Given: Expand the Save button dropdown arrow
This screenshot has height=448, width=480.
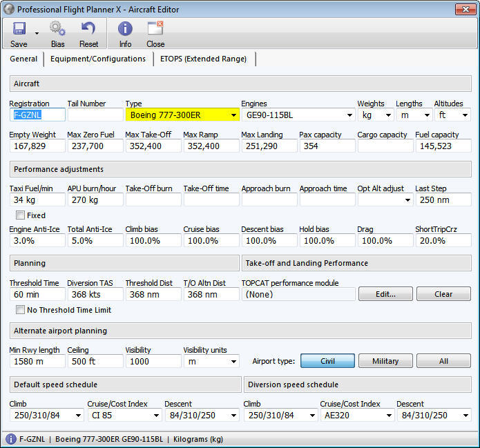Looking at the screenshot, I should 37,33.
